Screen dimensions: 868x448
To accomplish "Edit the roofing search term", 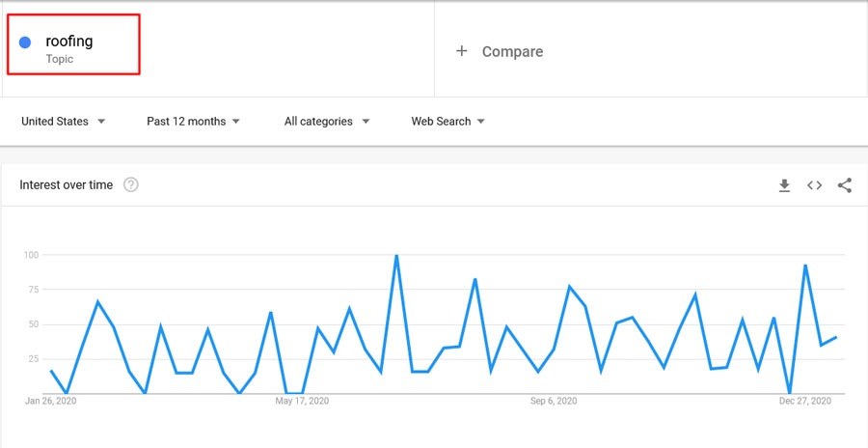I will click(x=69, y=42).
